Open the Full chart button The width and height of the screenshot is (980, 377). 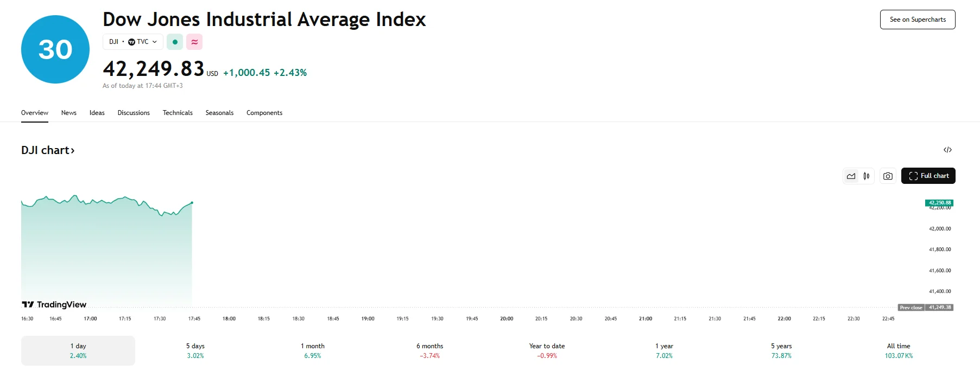[928, 176]
